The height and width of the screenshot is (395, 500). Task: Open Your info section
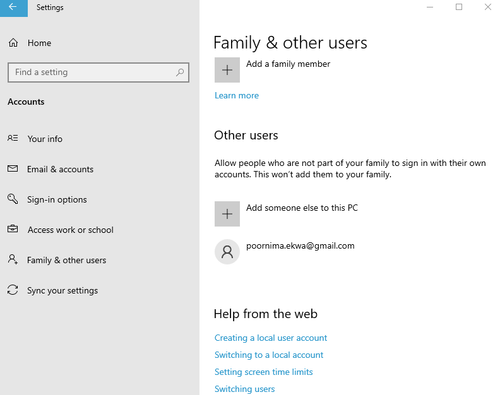45,139
